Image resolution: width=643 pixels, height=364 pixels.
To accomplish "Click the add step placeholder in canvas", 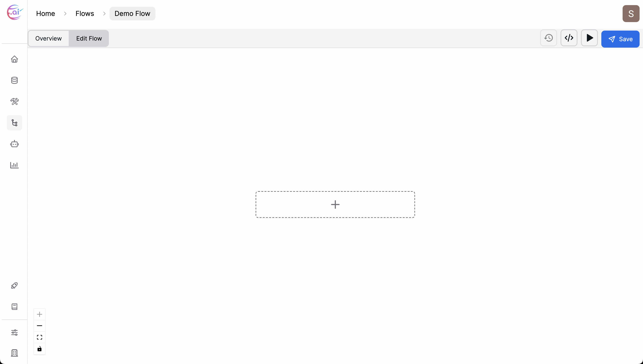I will point(335,204).
